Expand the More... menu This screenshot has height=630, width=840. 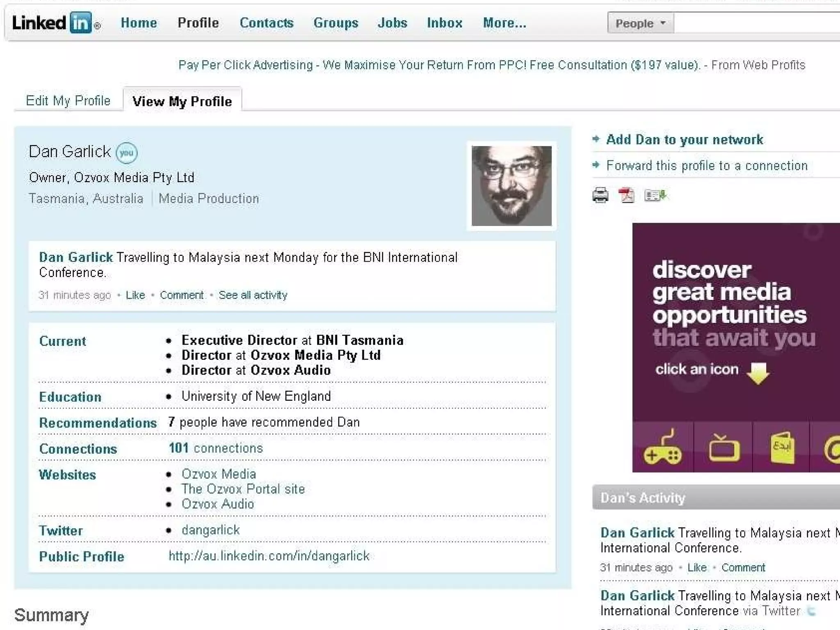504,23
